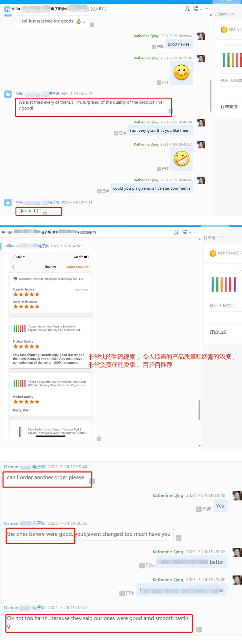
Task: Click the grinning emoji sticker sent at 18:45:12
Action: coord(182,159)
